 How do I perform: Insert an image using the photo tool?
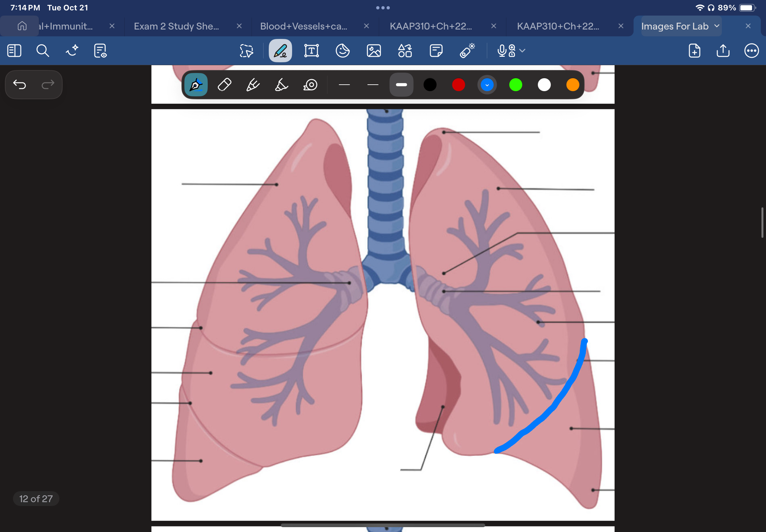click(x=374, y=51)
